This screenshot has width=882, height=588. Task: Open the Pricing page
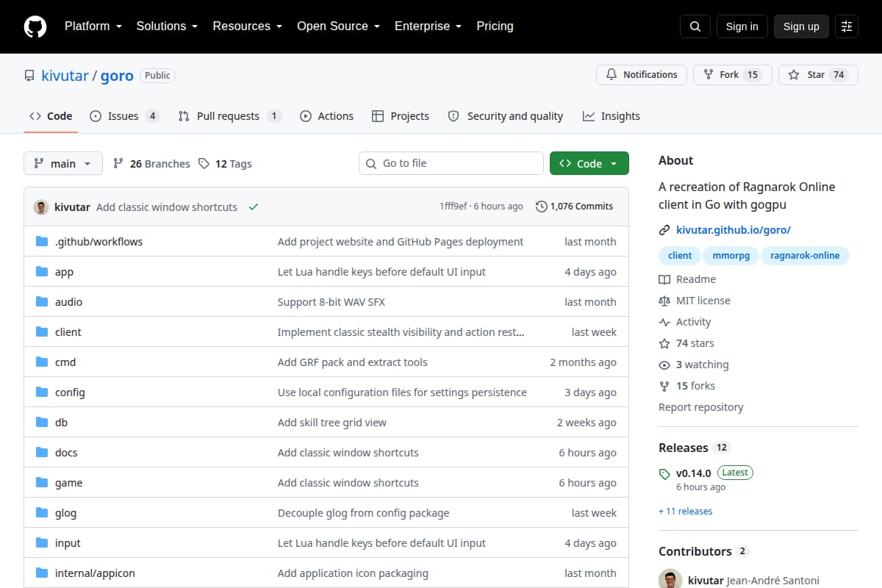[x=495, y=26]
